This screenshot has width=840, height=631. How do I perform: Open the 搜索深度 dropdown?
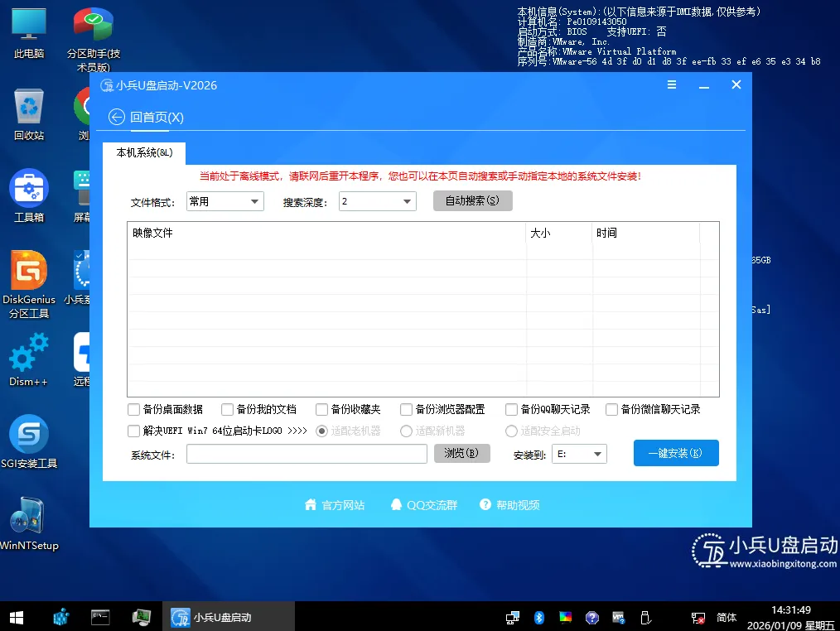point(377,201)
